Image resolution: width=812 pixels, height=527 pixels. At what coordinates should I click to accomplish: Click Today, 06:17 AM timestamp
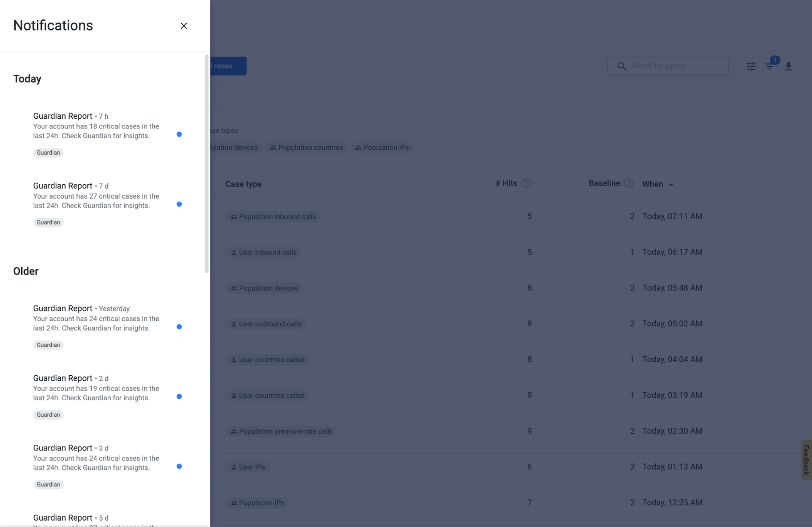pyautogui.click(x=672, y=252)
